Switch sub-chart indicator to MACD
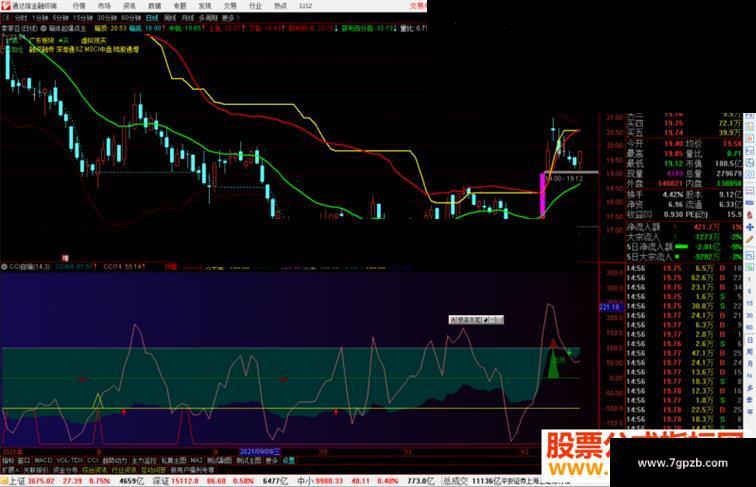This screenshot has width=756, height=487. [x=43, y=460]
